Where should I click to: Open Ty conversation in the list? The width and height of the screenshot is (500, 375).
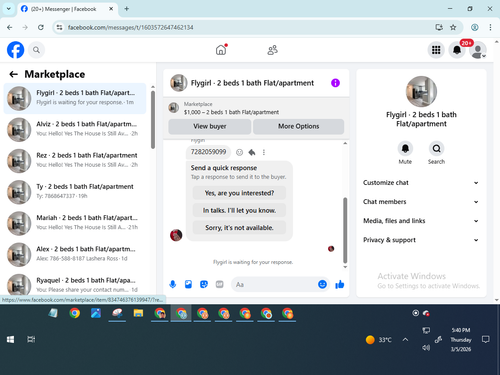tap(75, 192)
